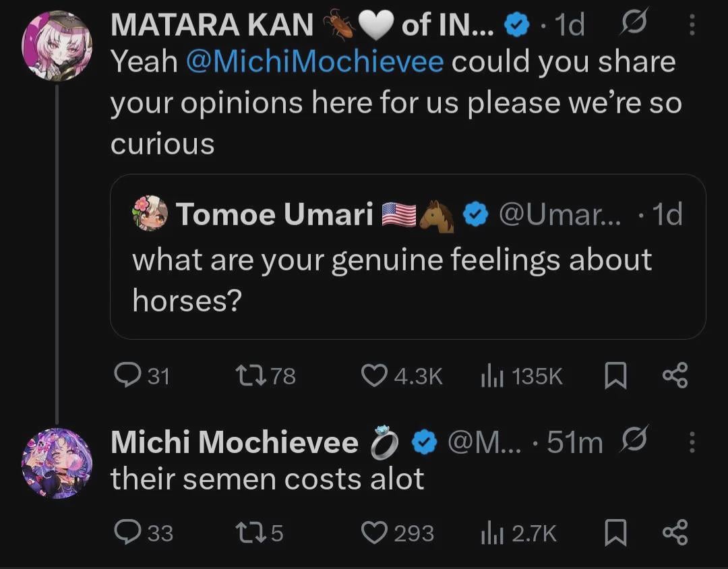Click the Michi Mochievee display name
Viewport: 728px width, 569px height.
pos(234,442)
